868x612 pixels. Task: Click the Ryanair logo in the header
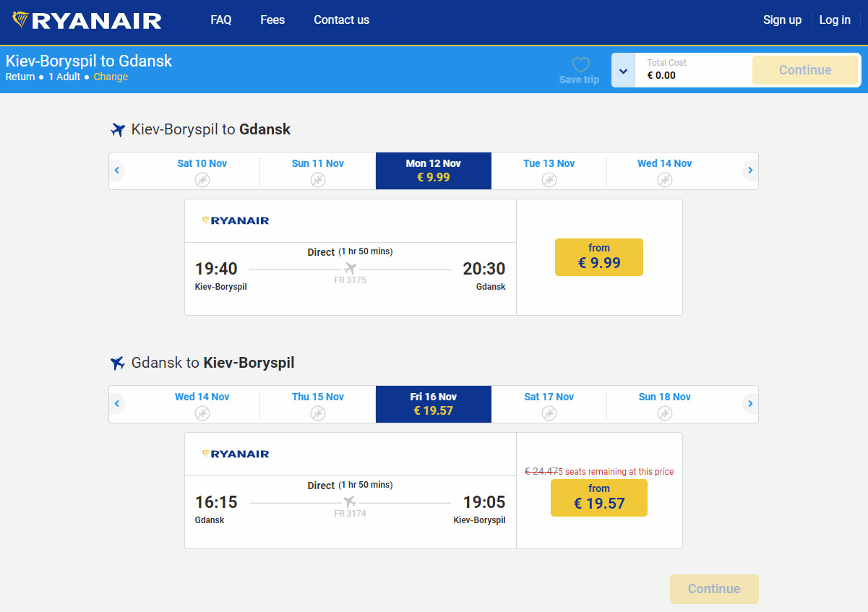[87, 20]
